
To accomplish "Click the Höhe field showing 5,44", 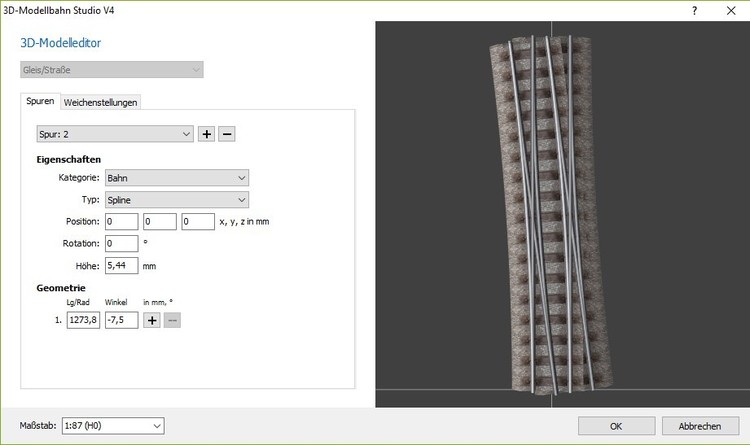I will click(x=121, y=266).
